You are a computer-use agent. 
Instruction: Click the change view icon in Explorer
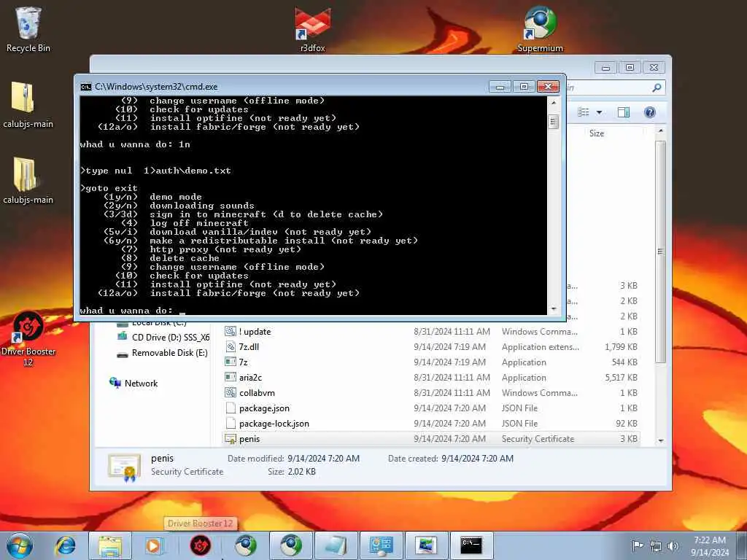[x=584, y=112]
